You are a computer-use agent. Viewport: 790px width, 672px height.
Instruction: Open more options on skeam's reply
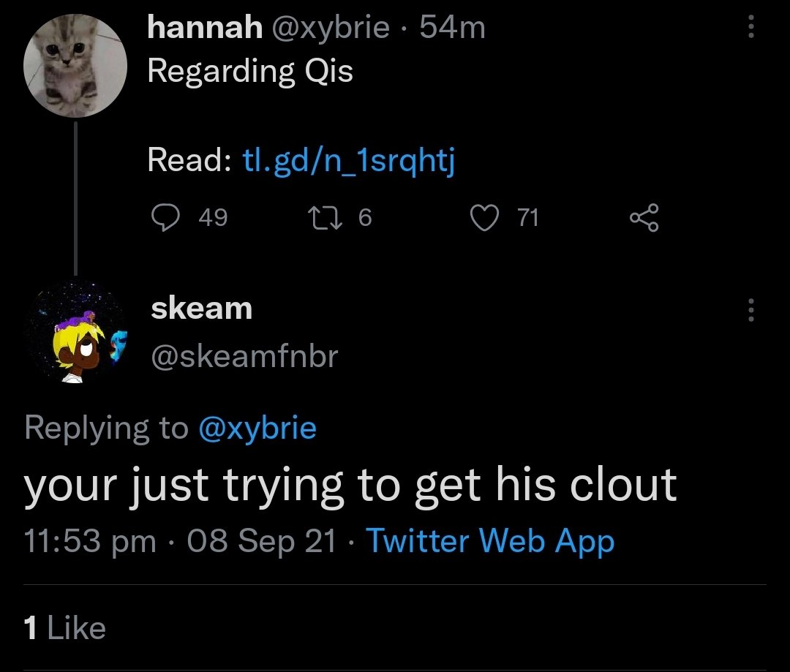[749, 309]
